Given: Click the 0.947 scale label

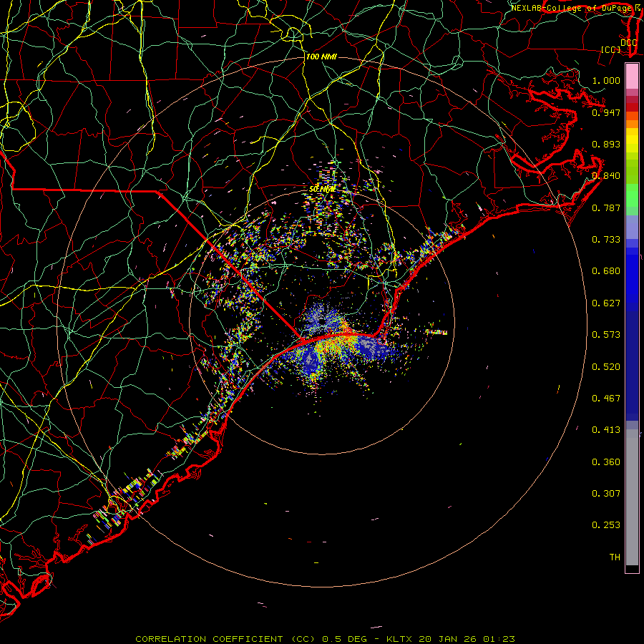Looking at the screenshot, I should (606, 112).
